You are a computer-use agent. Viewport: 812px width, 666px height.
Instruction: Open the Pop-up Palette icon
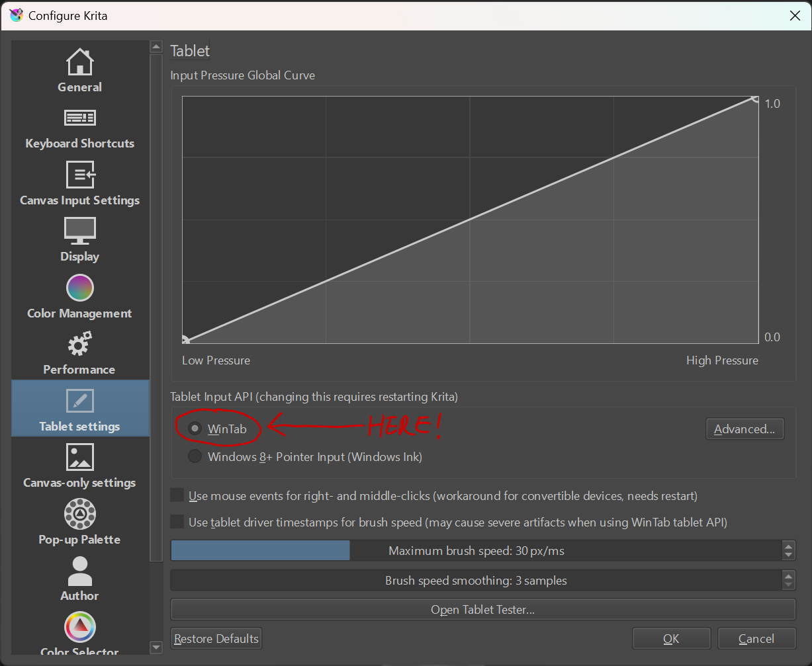click(x=79, y=514)
